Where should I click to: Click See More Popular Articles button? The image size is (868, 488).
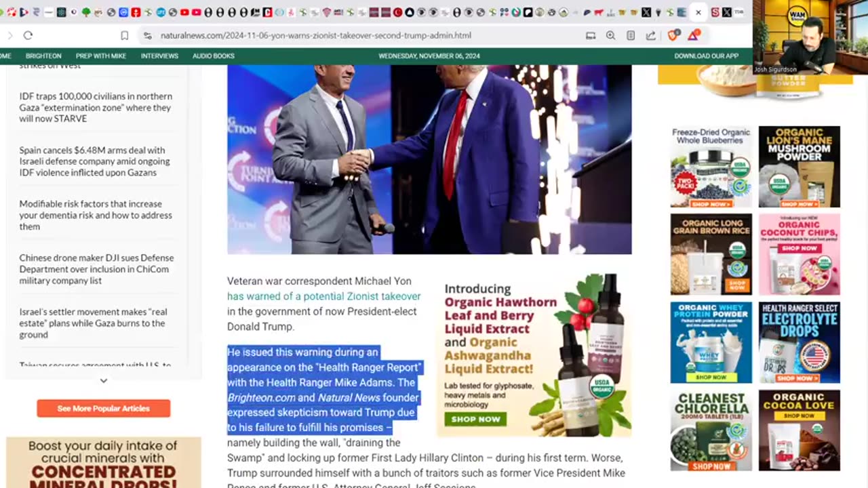pos(103,408)
